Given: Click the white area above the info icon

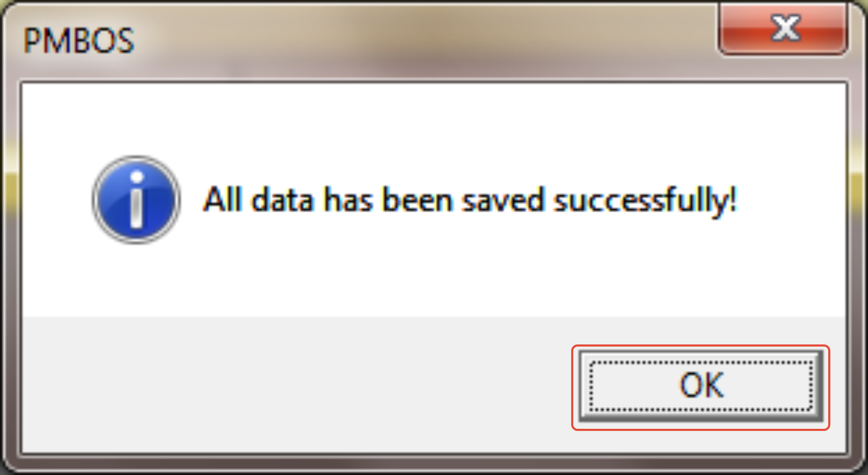Looking at the screenshot, I should coord(137,119).
